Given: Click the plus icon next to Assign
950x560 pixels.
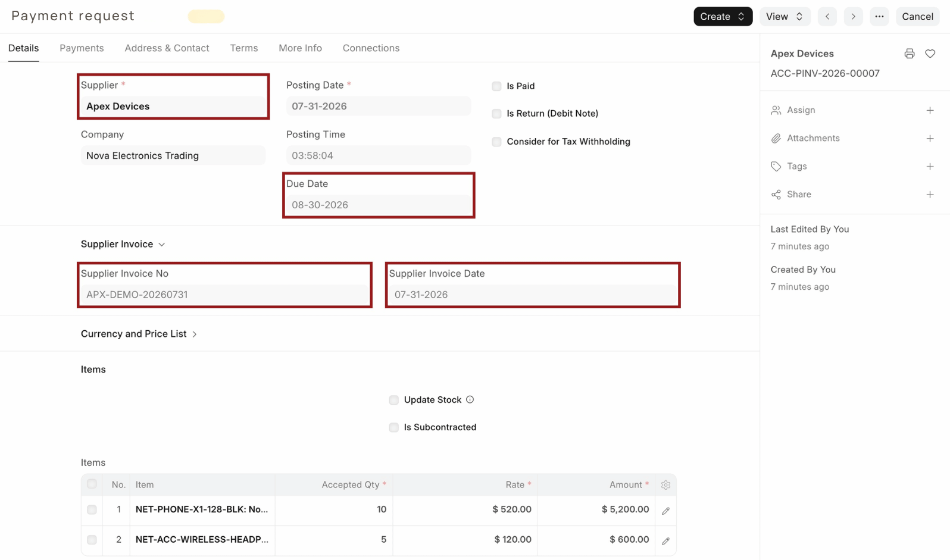Looking at the screenshot, I should [930, 110].
